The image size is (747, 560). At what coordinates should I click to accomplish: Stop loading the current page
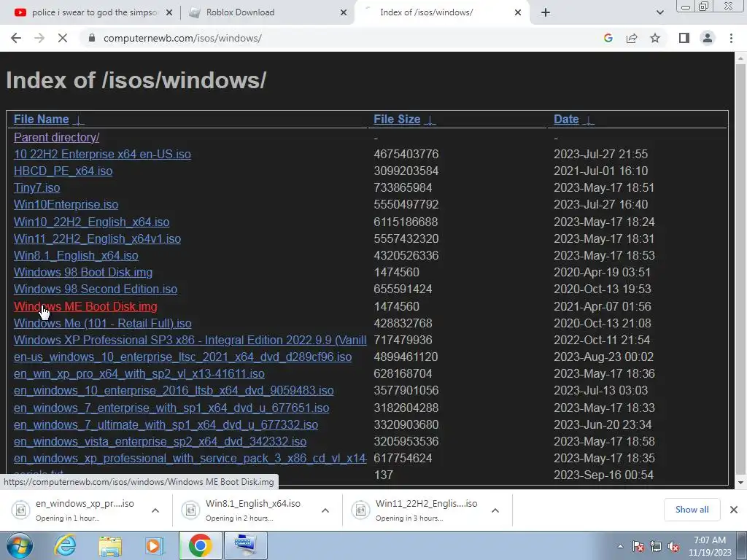pos(63,38)
